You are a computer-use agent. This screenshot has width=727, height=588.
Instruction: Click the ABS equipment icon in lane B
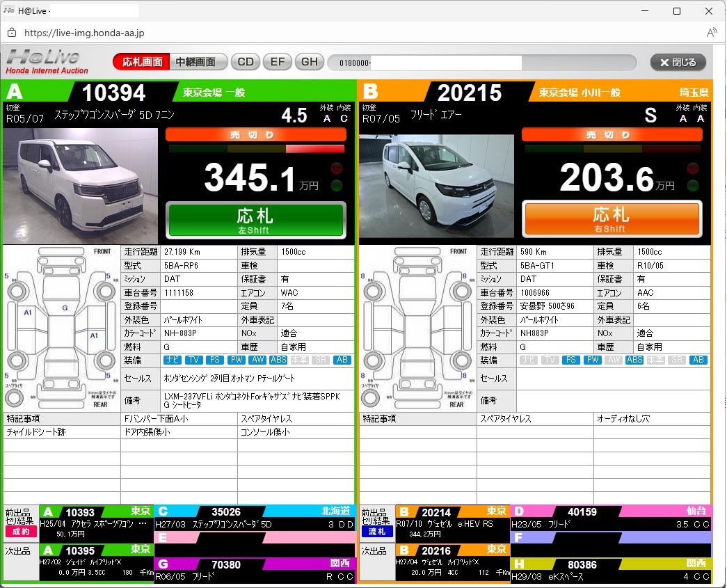click(x=634, y=360)
